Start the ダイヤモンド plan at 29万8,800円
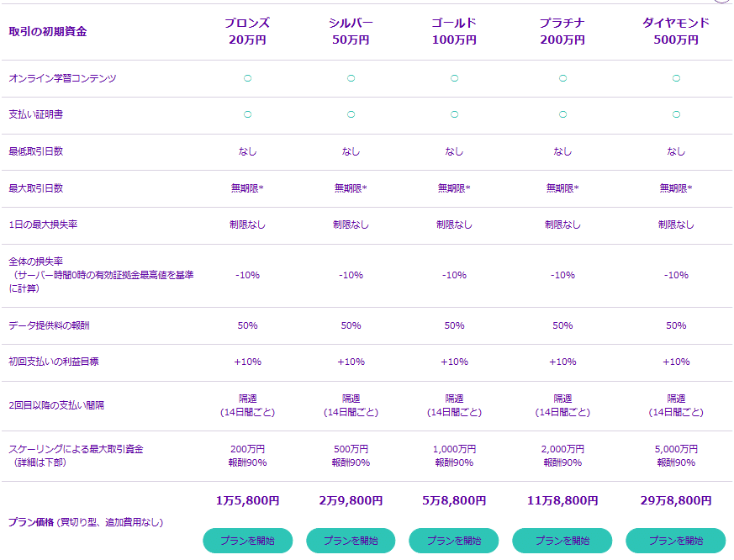734x560 pixels. click(x=676, y=541)
